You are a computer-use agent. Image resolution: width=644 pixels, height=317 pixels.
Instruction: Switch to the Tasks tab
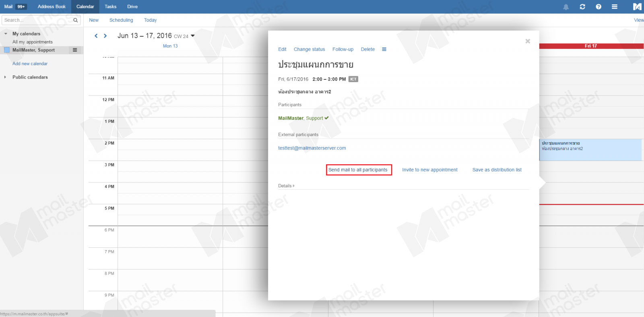(x=111, y=7)
